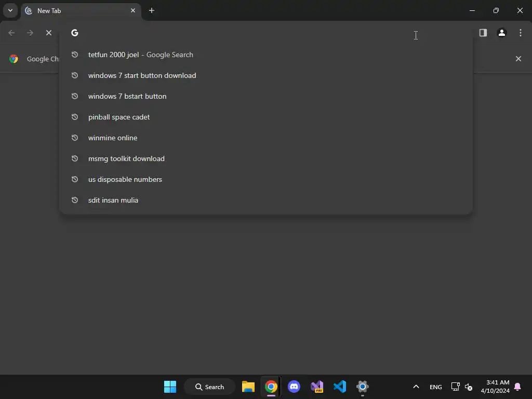532x399 pixels.
Task: Open notifications bell icon
Action: tap(518, 387)
